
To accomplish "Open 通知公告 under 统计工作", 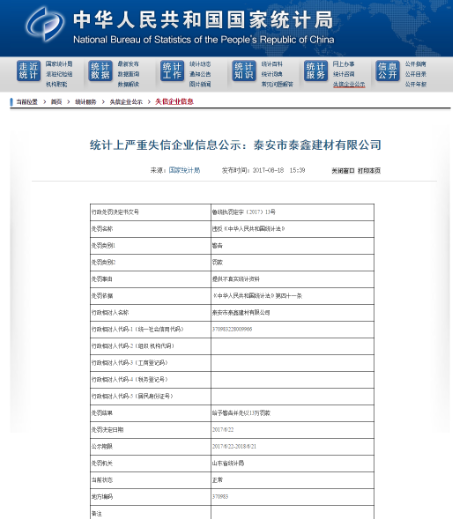I will [x=200, y=74].
